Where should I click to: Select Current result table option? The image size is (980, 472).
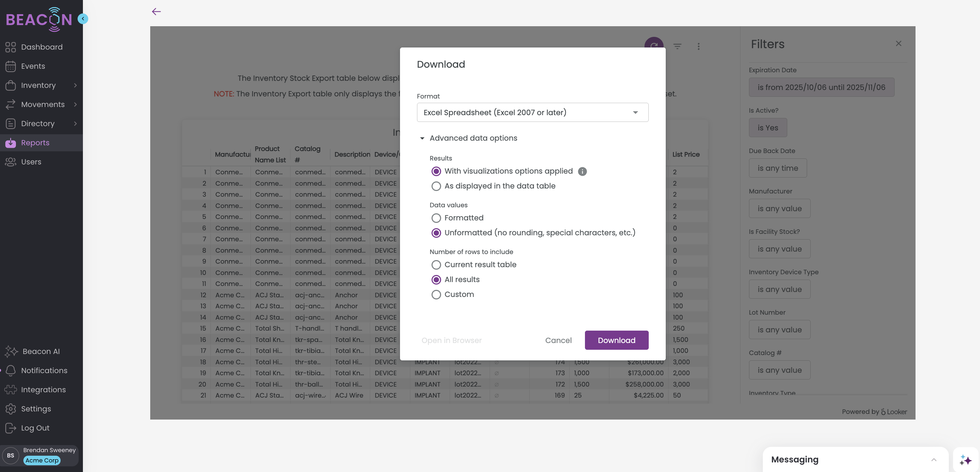[x=436, y=265]
